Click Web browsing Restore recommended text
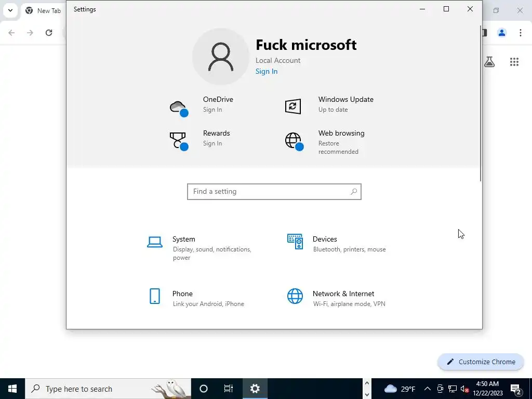 338,147
